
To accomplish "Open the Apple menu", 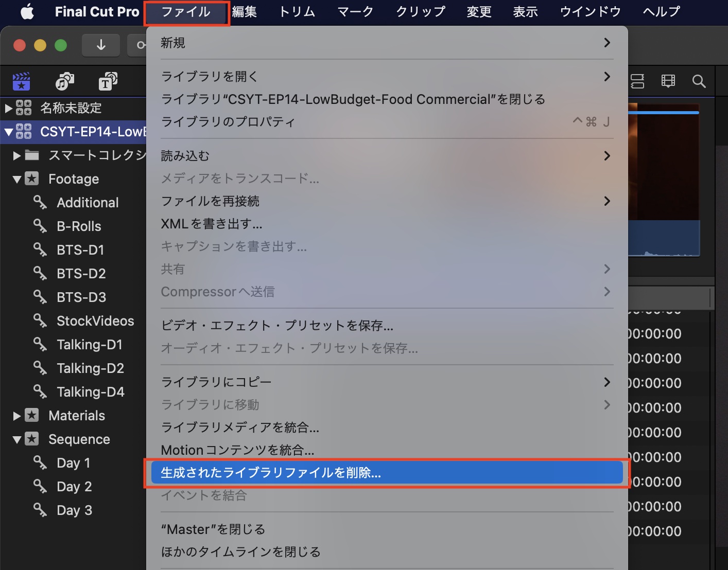I will (x=27, y=11).
